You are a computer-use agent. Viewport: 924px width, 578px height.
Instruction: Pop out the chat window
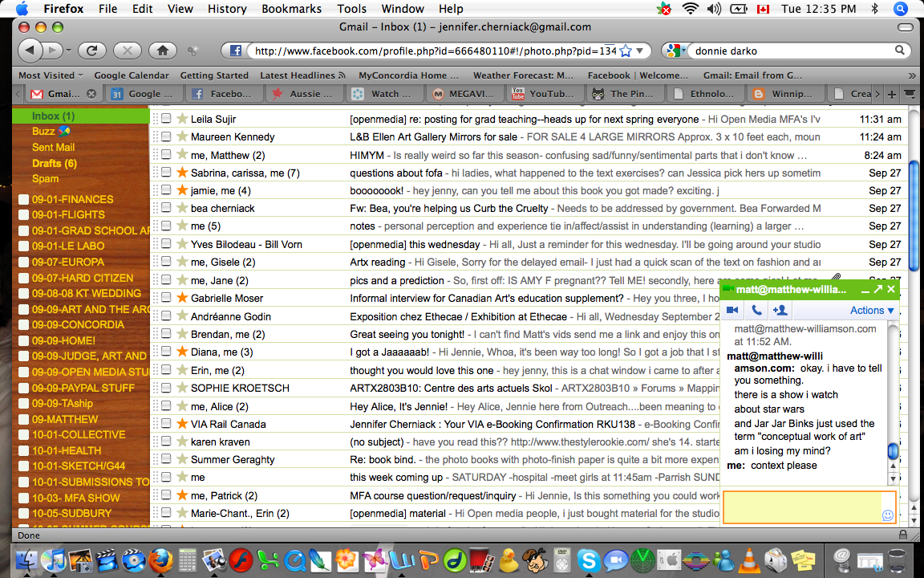(x=878, y=289)
